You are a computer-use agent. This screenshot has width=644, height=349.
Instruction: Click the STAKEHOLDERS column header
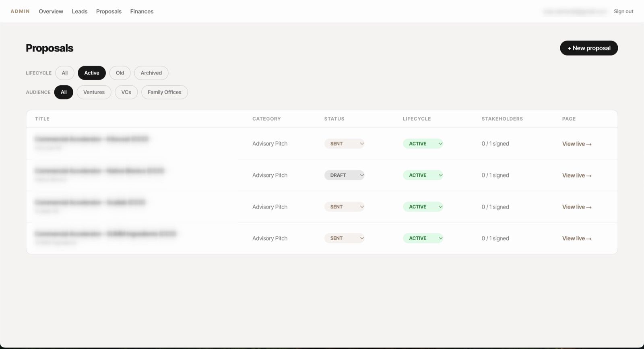tap(502, 119)
